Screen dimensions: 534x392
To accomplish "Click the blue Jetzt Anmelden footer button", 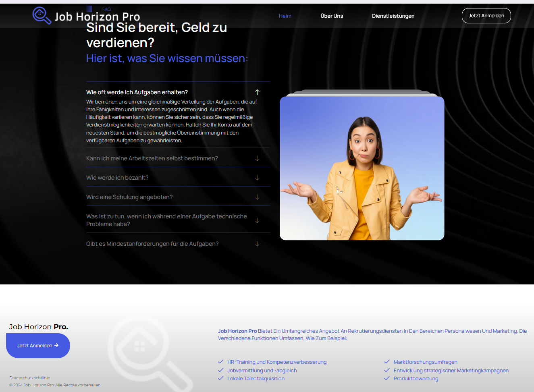I will (38, 346).
